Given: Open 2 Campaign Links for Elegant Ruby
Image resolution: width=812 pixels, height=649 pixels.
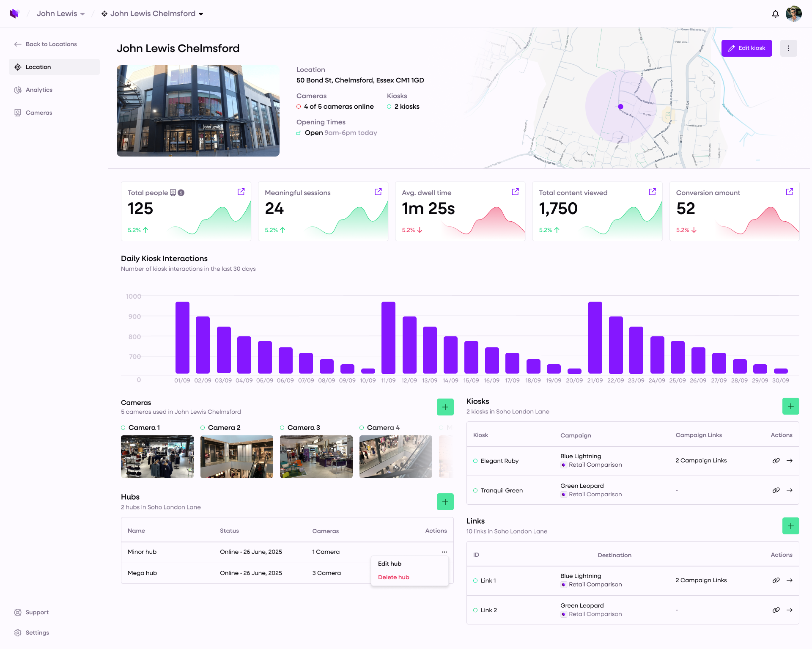Looking at the screenshot, I should click(701, 460).
